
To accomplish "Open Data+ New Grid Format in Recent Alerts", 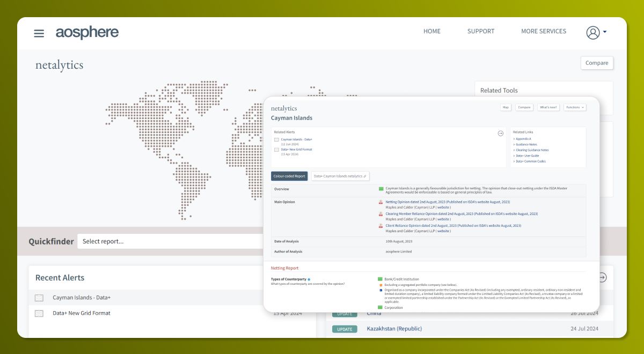I will point(82,313).
